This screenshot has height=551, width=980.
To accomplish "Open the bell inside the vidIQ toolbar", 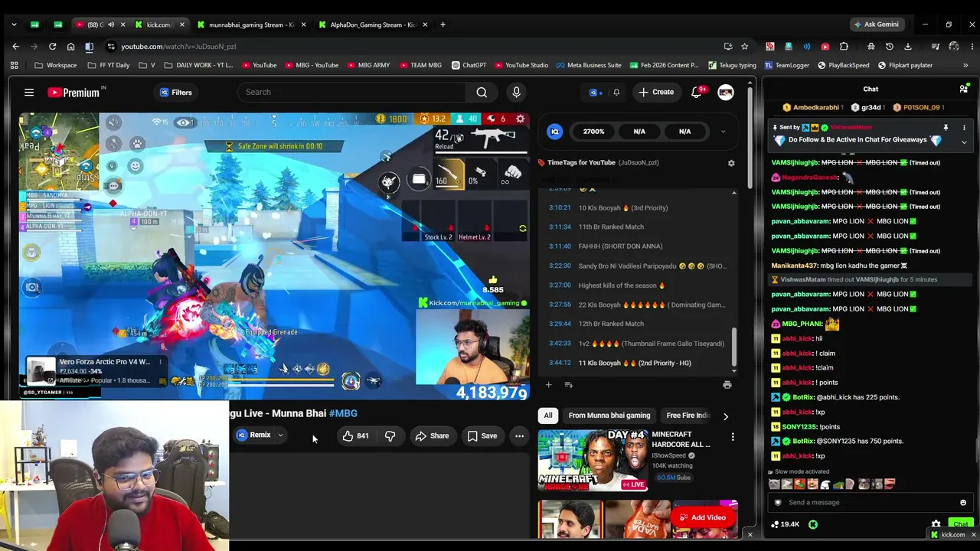I will pyautogui.click(x=616, y=93).
